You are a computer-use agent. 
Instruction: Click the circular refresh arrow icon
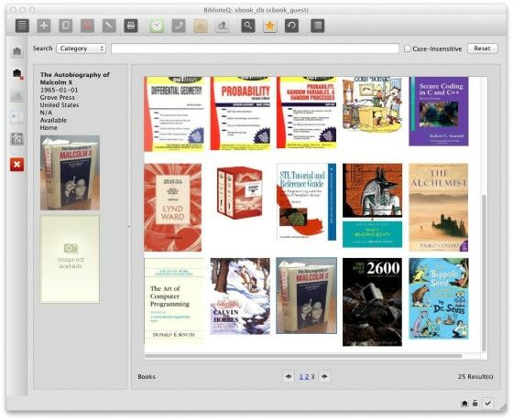coord(291,26)
